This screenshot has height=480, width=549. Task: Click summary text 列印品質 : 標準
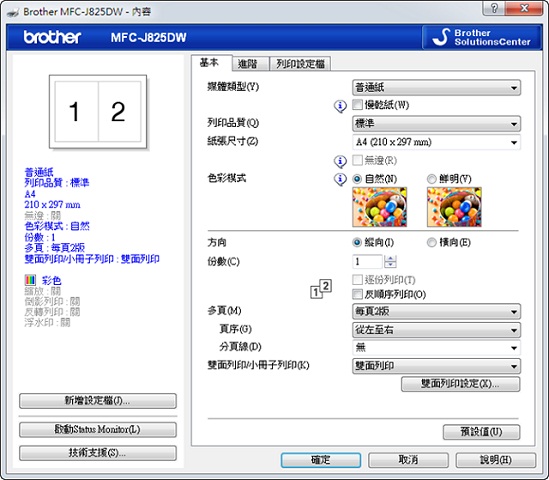[x=57, y=182]
